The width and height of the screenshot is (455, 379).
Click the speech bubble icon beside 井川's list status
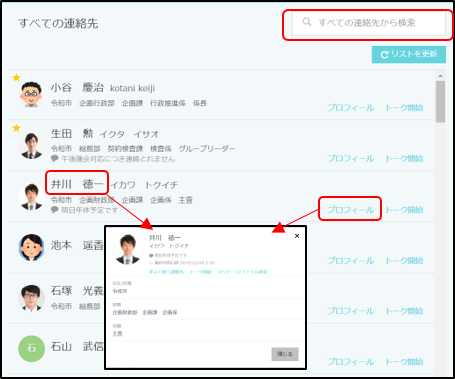tap(55, 210)
